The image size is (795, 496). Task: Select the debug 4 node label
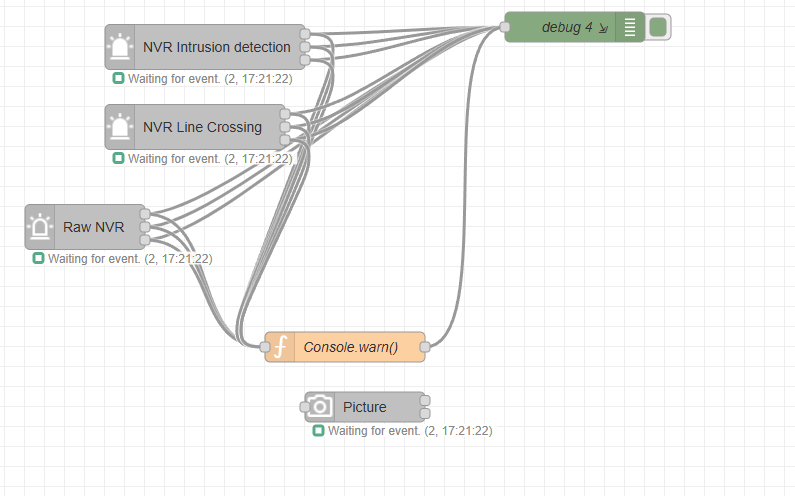pyautogui.click(x=568, y=27)
